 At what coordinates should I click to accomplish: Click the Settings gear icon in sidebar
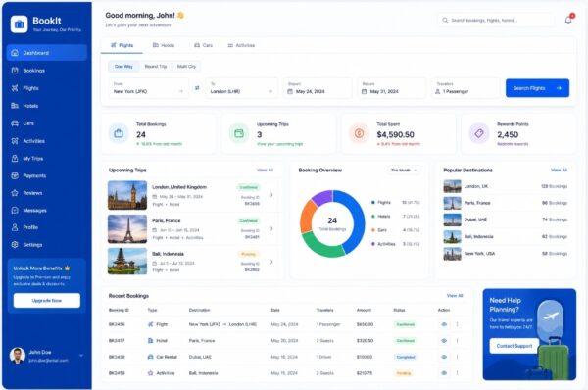(15, 245)
